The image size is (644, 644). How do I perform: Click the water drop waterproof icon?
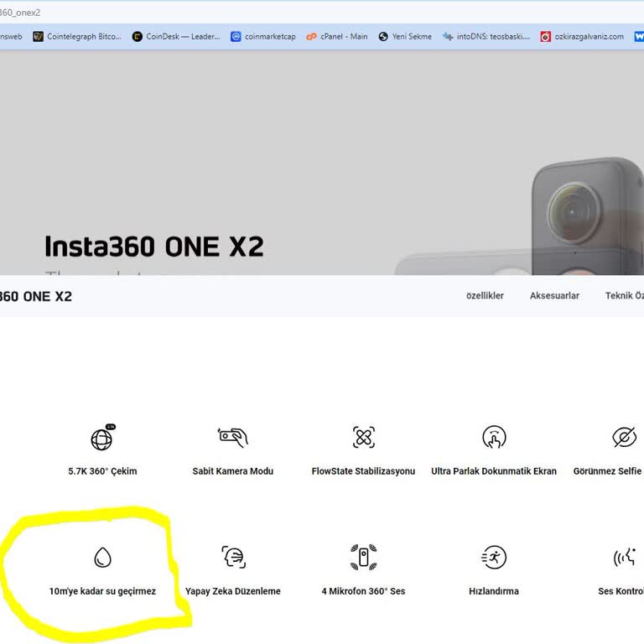102,558
